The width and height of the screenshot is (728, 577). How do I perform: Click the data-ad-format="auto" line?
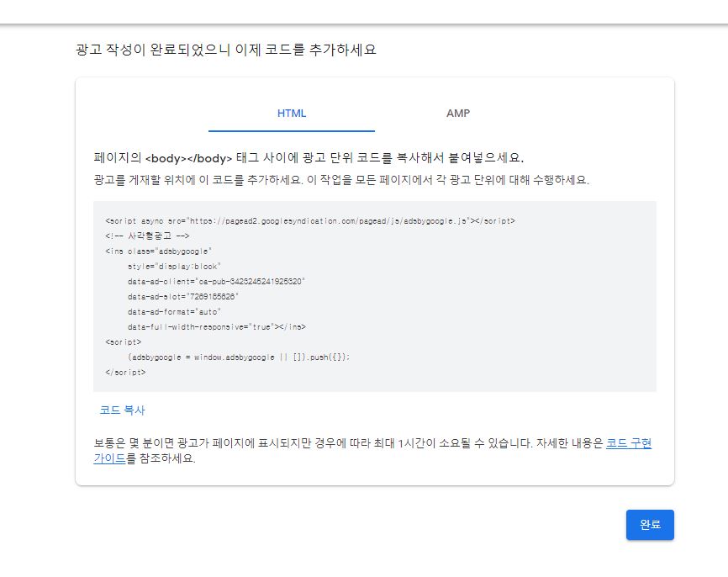click(174, 312)
